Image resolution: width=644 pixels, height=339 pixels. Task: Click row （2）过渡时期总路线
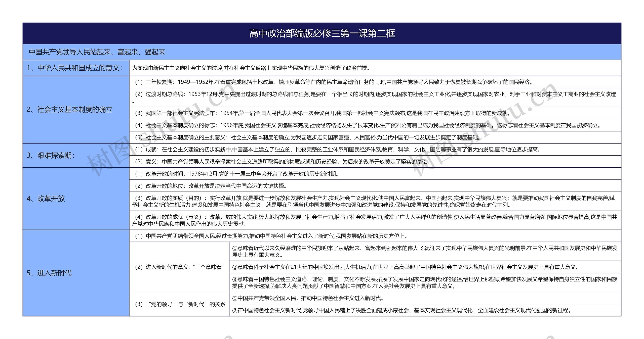[375, 98]
